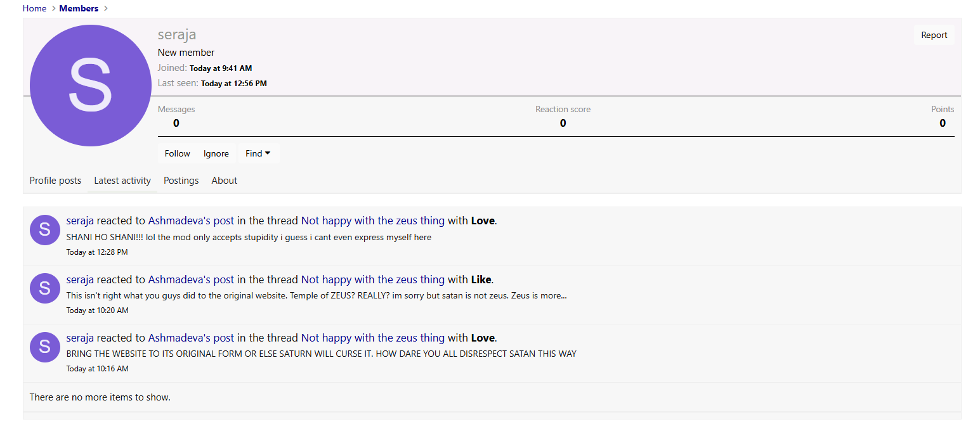Report the seraja profile
Screen dimensions: 980x429
[934, 35]
